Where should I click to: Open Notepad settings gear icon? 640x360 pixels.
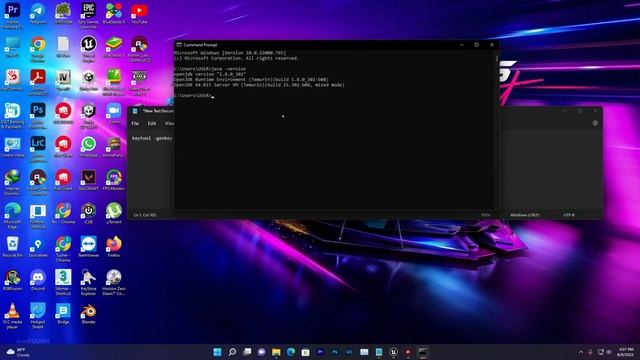click(595, 123)
